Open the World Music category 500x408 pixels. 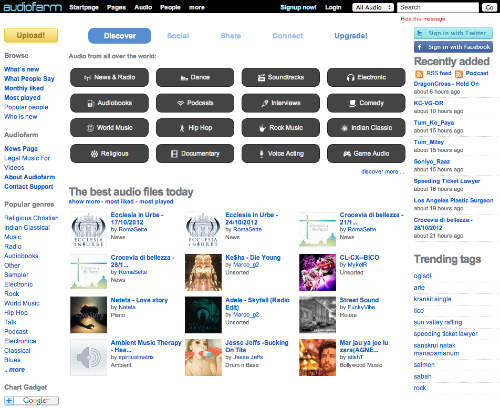[109, 128]
